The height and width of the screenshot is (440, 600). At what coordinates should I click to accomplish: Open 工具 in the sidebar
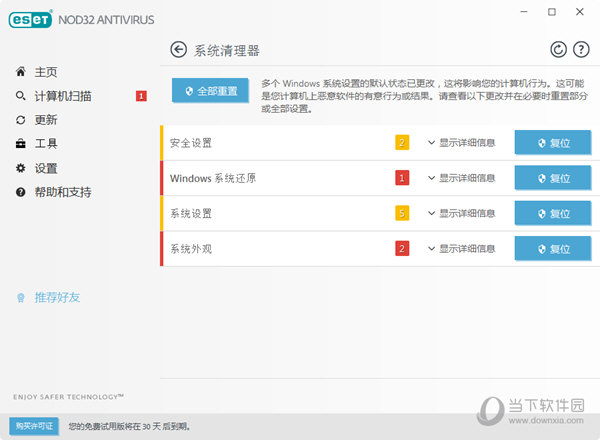point(46,144)
